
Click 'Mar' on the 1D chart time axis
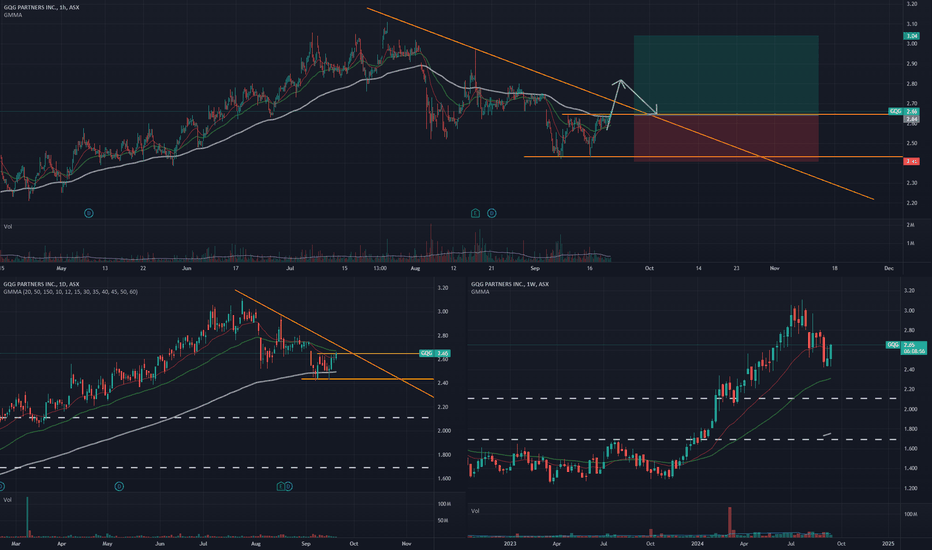(x=16, y=543)
